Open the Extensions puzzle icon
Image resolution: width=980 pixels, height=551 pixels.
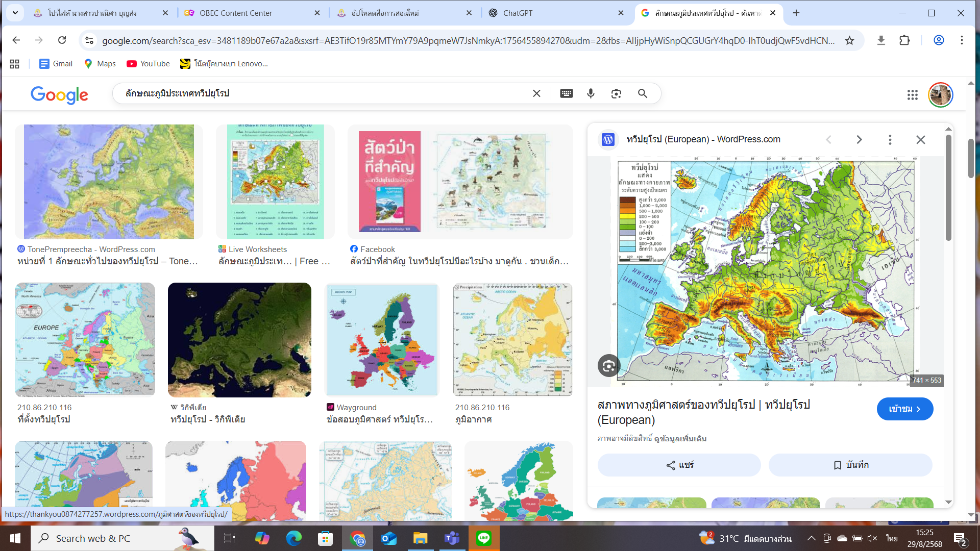[x=904, y=40]
